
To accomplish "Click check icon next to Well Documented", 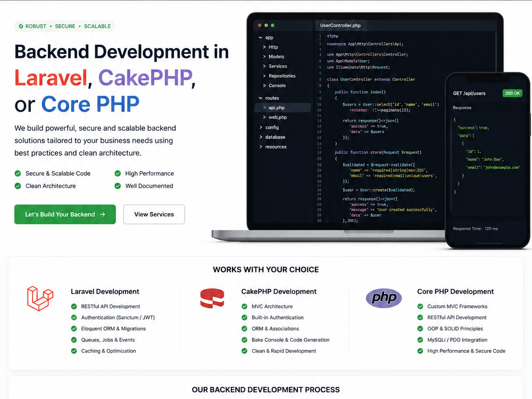I will (x=118, y=186).
